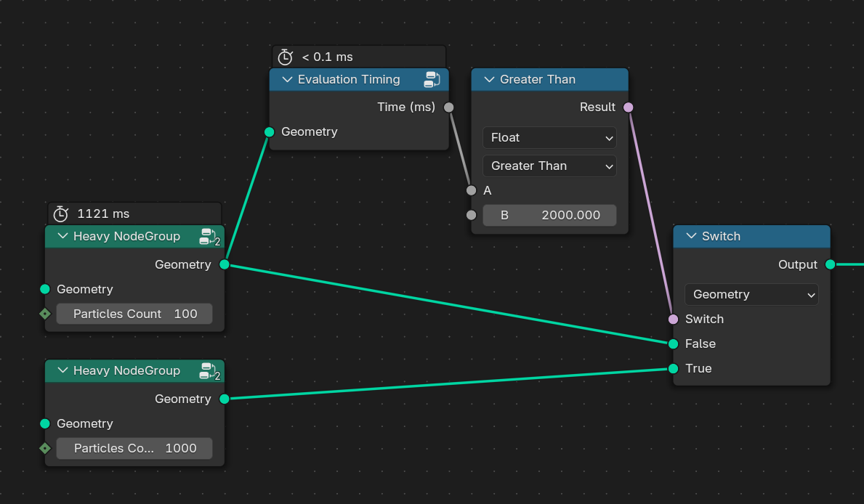864x504 pixels.
Task: Collapse the Switch node
Action: [x=691, y=236]
